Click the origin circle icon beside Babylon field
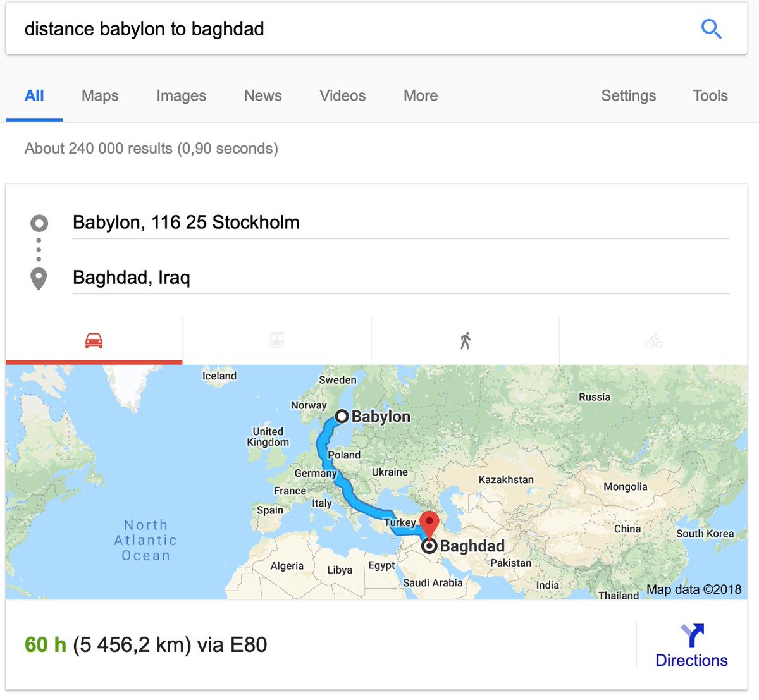The image size is (759, 700). (39, 223)
